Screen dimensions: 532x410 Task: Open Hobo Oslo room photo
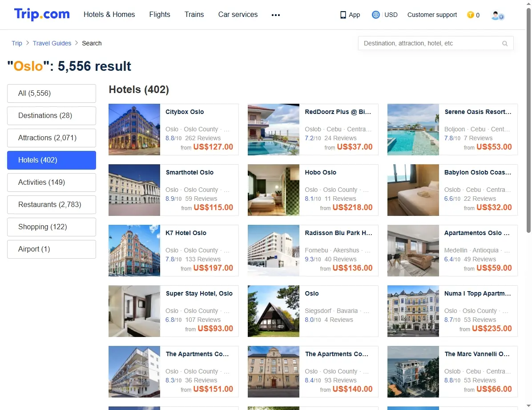[274, 190]
